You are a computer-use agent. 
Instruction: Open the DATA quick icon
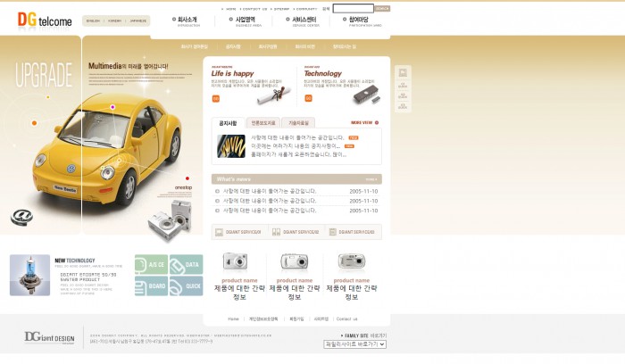pos(186,265)
